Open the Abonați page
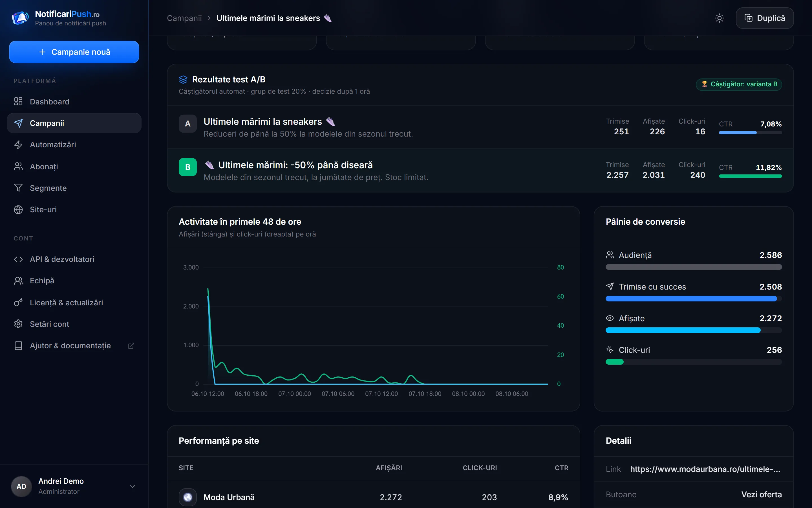The width and height of the screenshot is (812, 508). (x=74, y=166)
